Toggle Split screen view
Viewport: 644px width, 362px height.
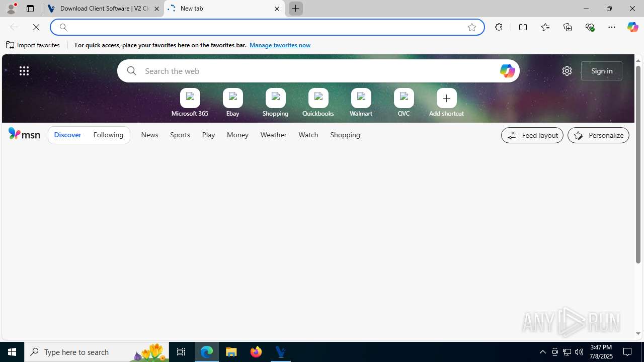[523, 27]
